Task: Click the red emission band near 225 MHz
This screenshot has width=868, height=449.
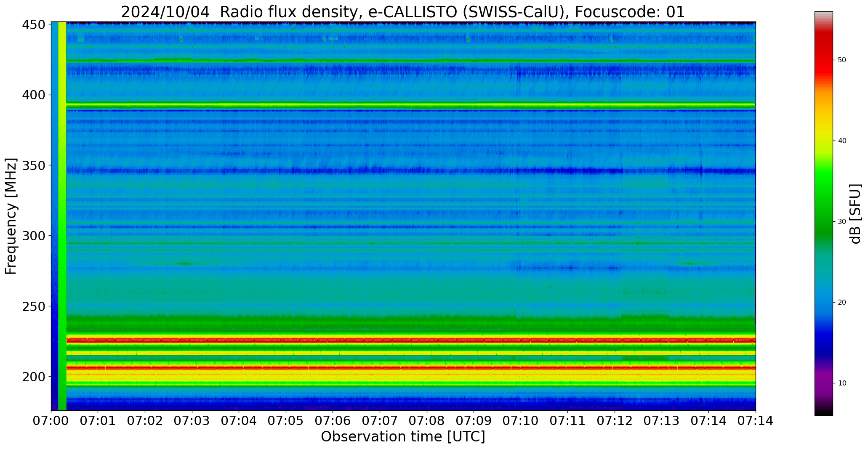Action: click(411, 340)
